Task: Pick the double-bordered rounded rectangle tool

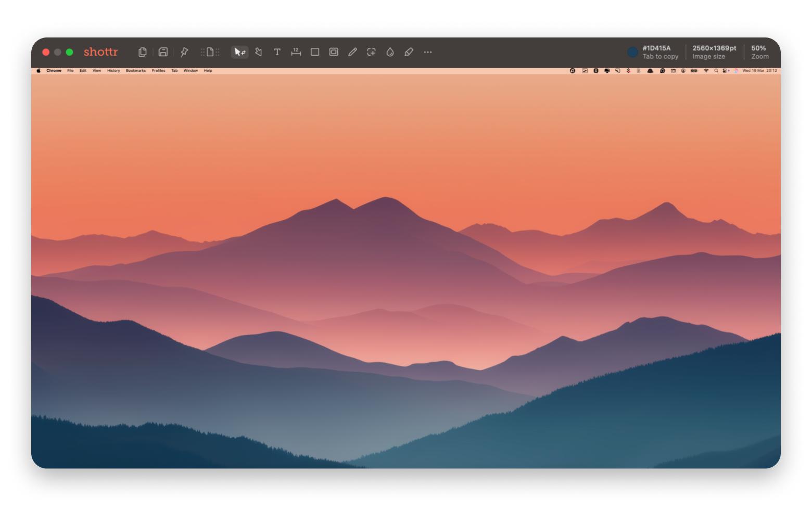Action: pos(334,52)
